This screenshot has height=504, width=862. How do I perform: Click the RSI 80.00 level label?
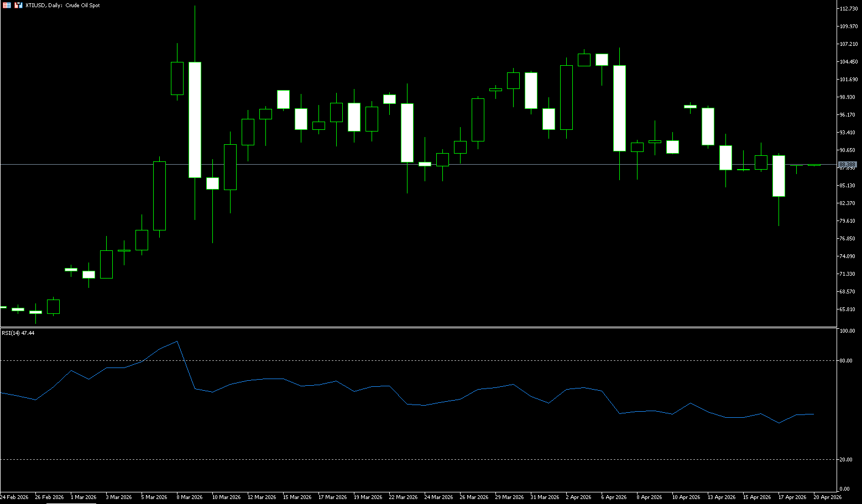coord(845,361)
